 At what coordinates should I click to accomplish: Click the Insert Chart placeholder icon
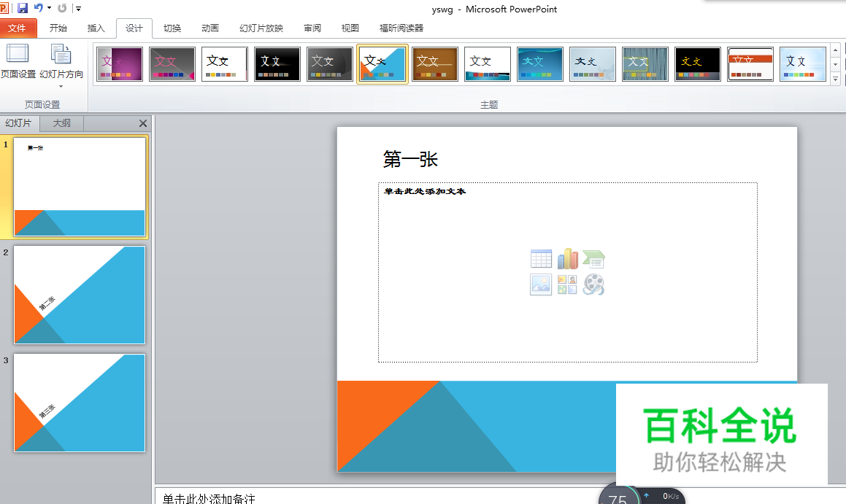[x=567, y=259]
